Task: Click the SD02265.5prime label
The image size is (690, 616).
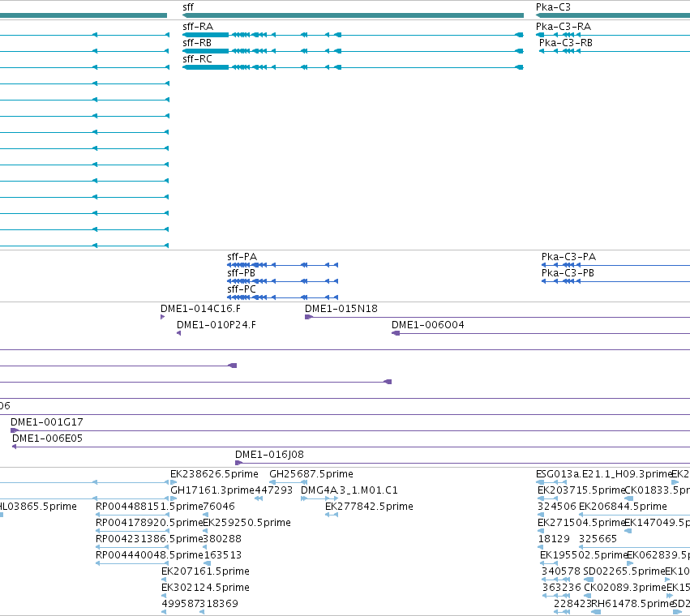Action: click(624, 571)
